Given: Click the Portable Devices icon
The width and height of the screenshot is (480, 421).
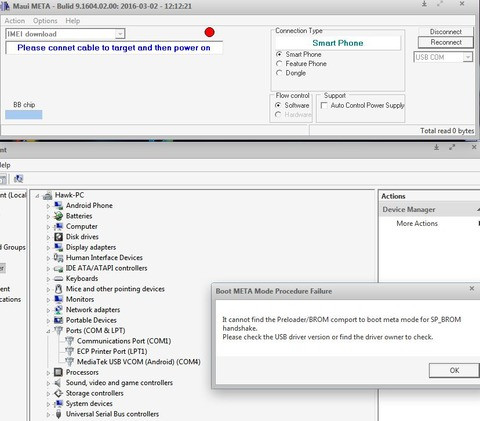Looking at the screenshot, I should tap(59, 320).
